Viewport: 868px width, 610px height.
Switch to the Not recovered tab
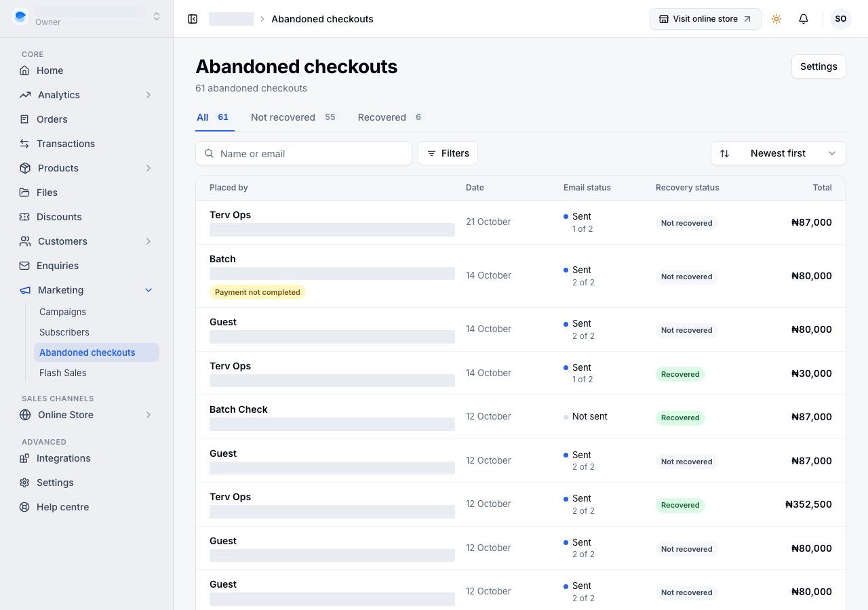point(294,117)
